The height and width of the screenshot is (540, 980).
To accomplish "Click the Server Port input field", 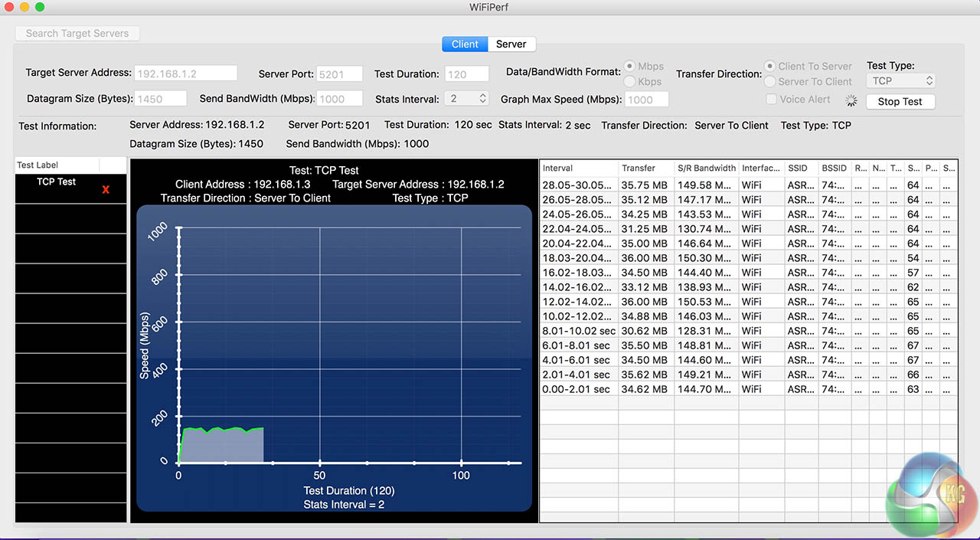I will point(341,74).
